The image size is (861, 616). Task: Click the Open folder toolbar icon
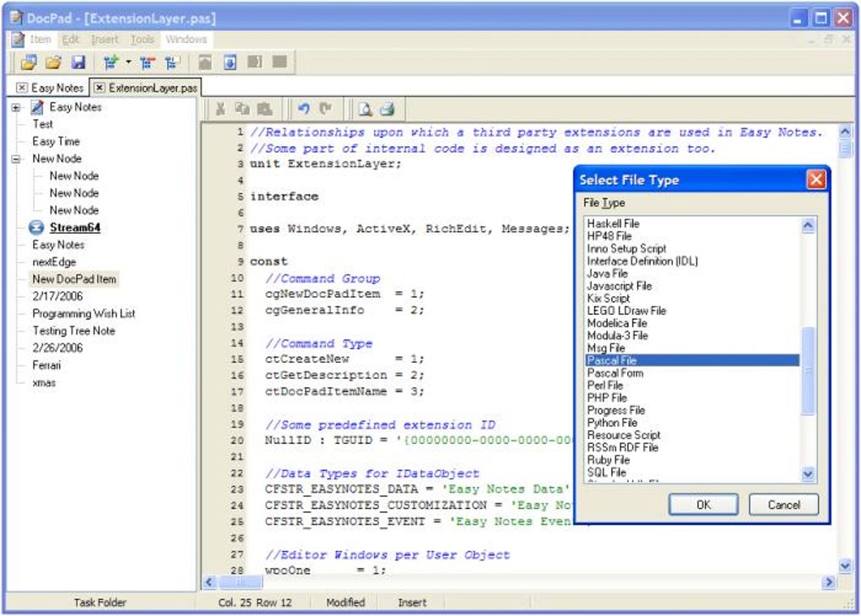click(53, 62)
